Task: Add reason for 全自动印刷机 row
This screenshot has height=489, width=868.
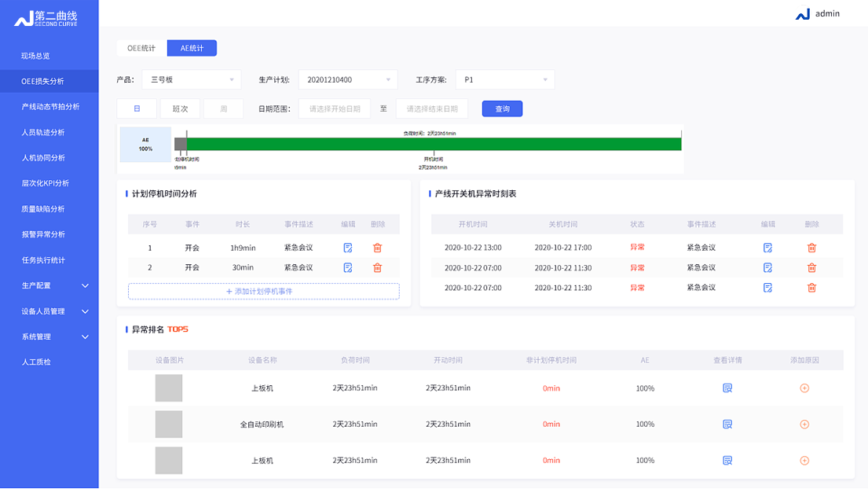Action: tap(804, 425)
